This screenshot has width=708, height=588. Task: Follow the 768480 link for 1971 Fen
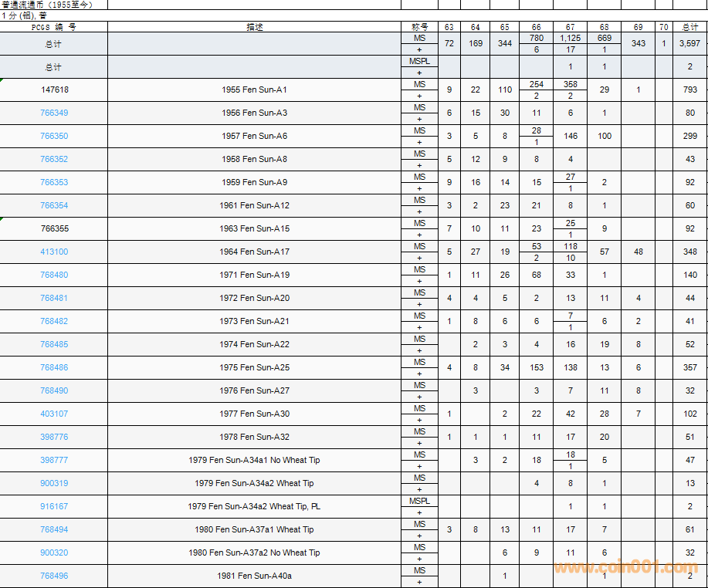pyautogui.click(x=54, y=275)
